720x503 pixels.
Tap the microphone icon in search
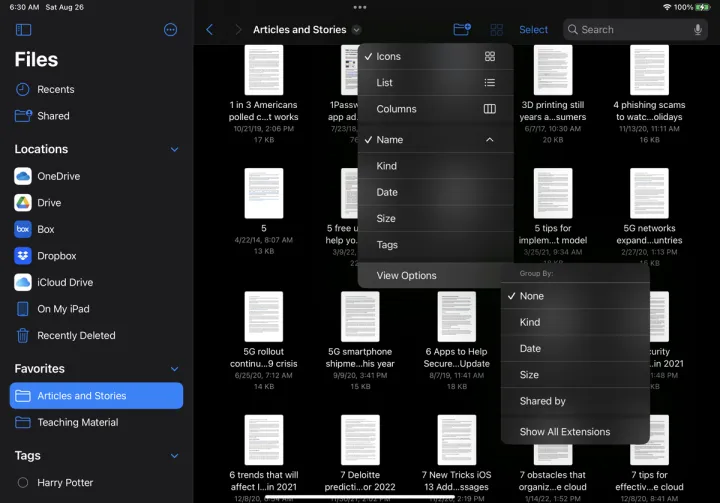click(x=698, y=30)
